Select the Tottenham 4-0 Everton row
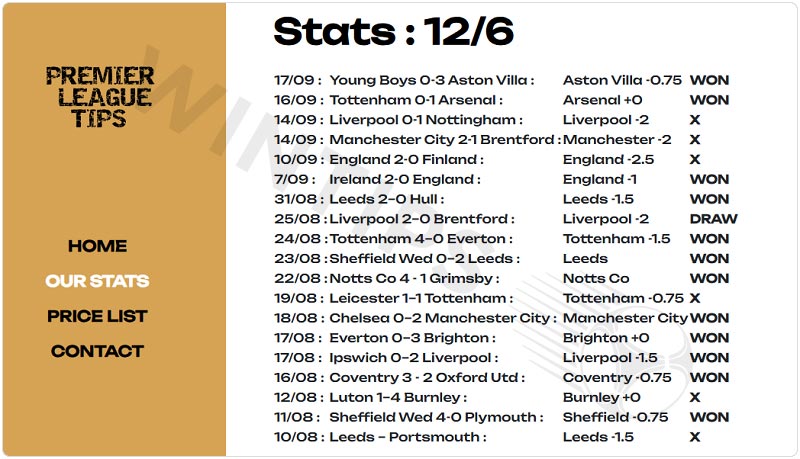The height and width of the screenshot is (459, 800). pos(420,239)
